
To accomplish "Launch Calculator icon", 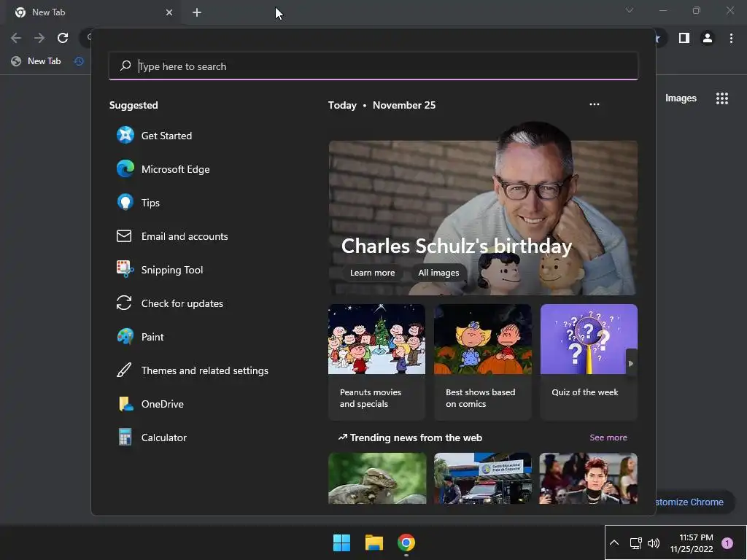I will (125, 437).
